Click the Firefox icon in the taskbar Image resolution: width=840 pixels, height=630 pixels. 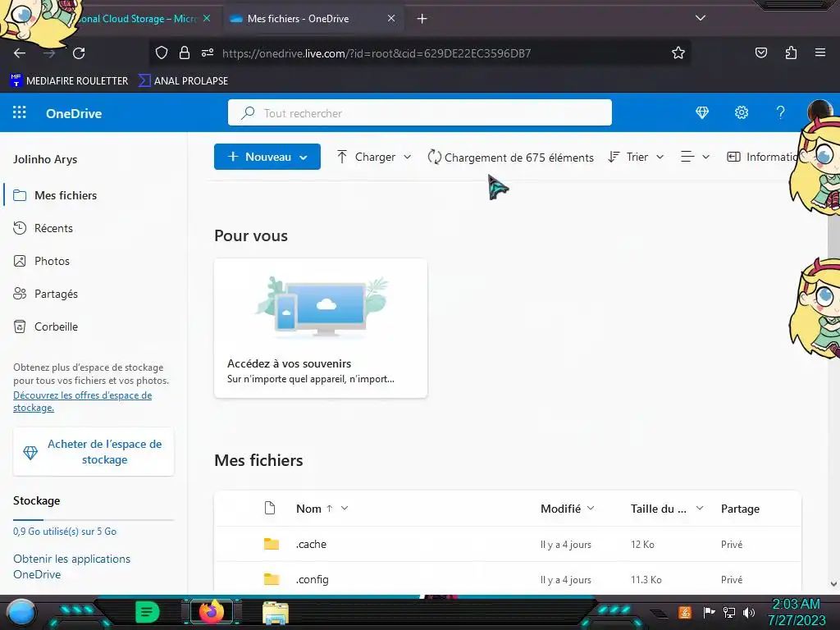click(x=211, y=612)
